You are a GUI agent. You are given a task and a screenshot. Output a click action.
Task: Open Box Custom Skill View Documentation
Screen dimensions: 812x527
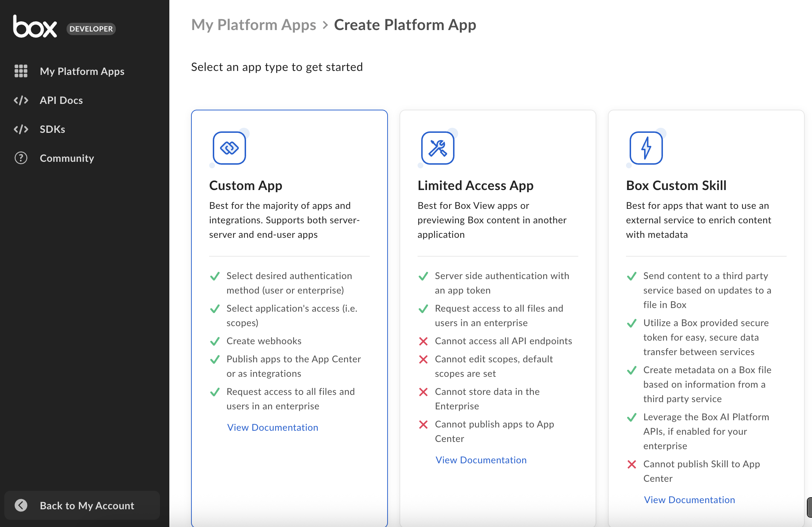pyautogui.click(x=689, y=499)
